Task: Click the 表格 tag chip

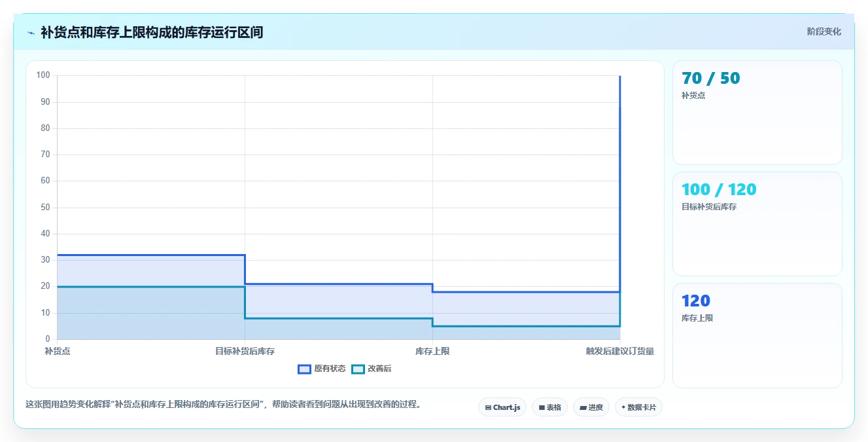Action: tap(549, 407)
